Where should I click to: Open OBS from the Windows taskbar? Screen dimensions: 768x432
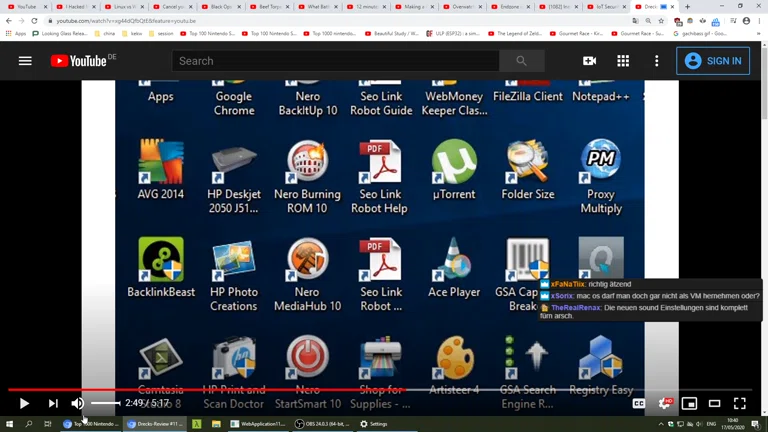tap(322, 424)
